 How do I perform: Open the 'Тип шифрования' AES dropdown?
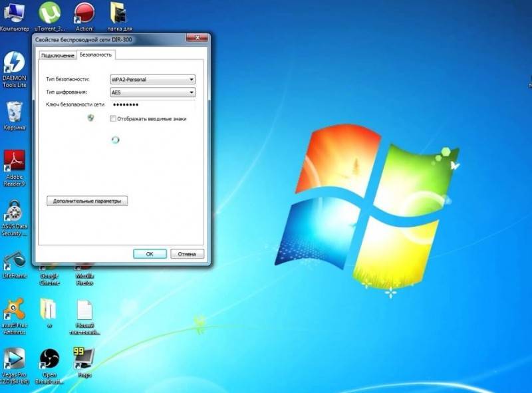pos(153,92)
